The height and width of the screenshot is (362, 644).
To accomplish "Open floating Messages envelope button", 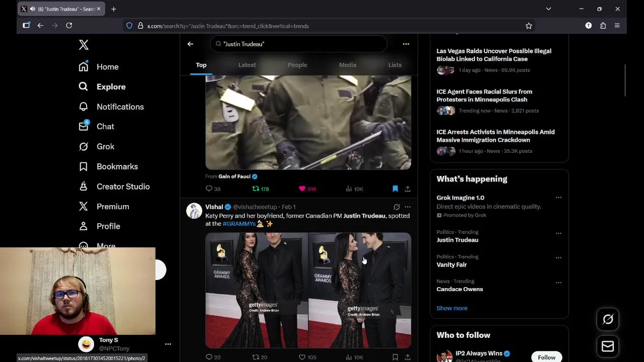I will tap(608, 346).
